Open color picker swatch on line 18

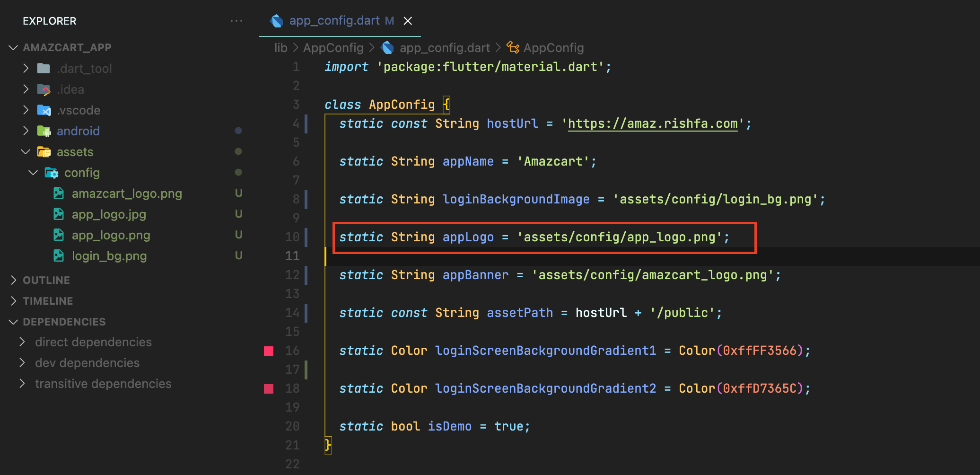pos(269,388)
